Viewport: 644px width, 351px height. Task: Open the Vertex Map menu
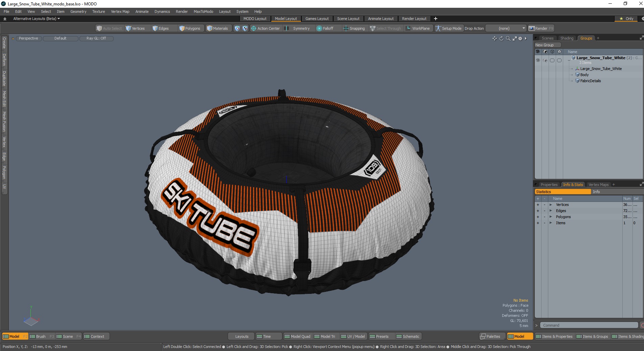point(120,11)
